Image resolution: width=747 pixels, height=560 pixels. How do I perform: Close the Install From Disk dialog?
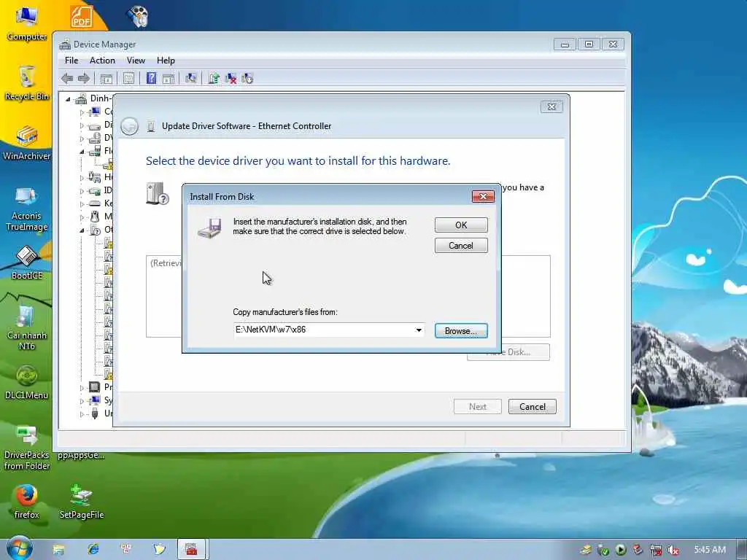pyautogui.click(x=483, y=196)
